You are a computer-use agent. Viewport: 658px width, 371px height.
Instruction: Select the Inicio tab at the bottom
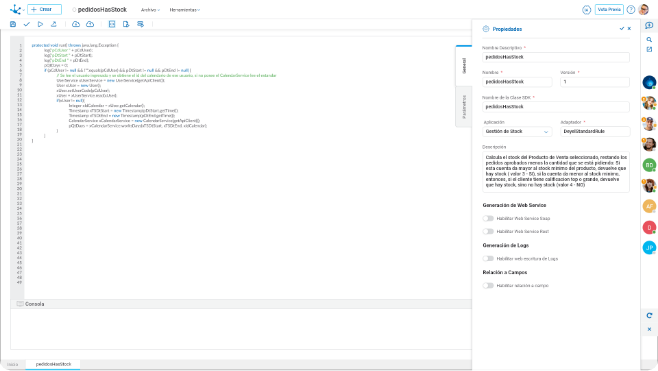point(13,365)
